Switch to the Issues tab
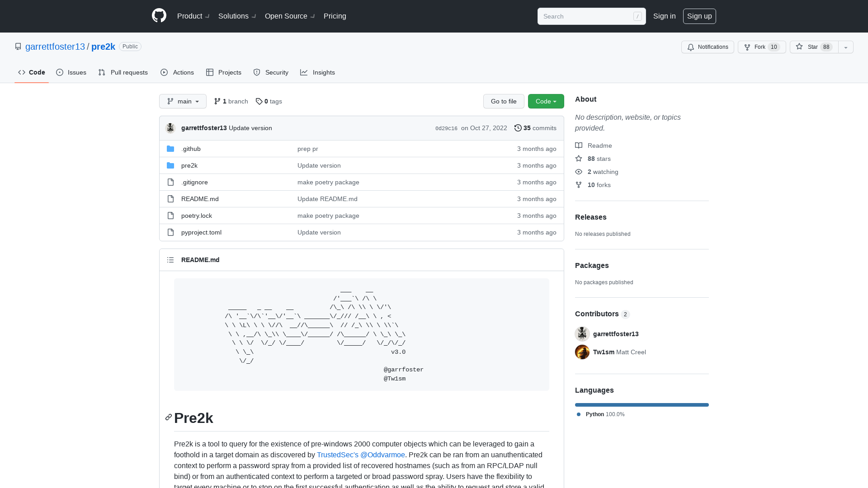868x488 pixels. [x=71, y=72]
